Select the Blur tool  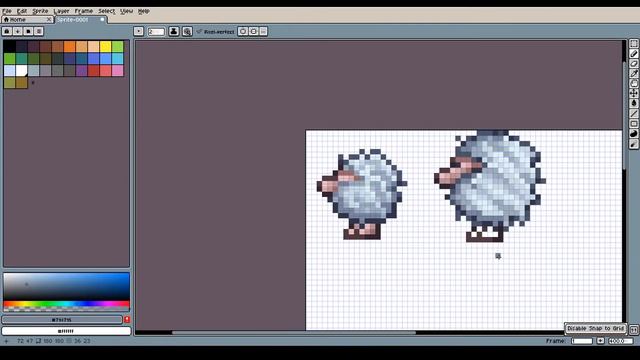[633, 144]
